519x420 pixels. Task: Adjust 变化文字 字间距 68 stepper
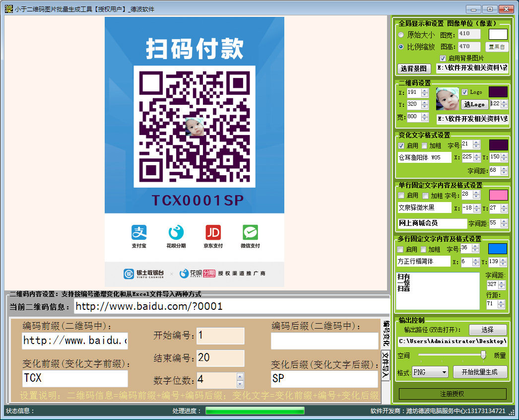pos(504,171)
